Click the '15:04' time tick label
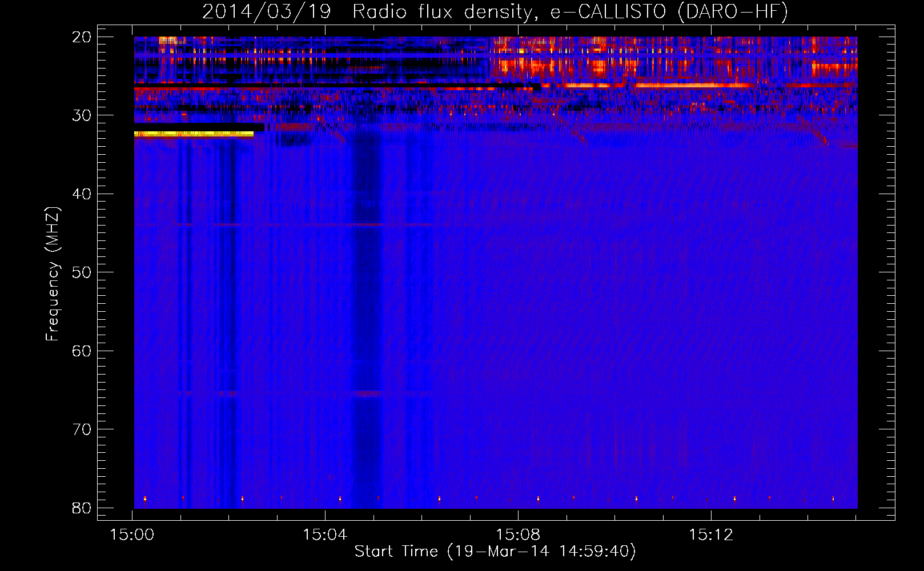 325,535
